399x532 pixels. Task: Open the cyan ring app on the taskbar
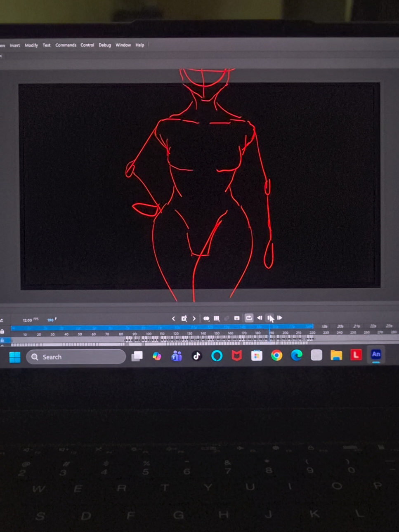(217, 355)
